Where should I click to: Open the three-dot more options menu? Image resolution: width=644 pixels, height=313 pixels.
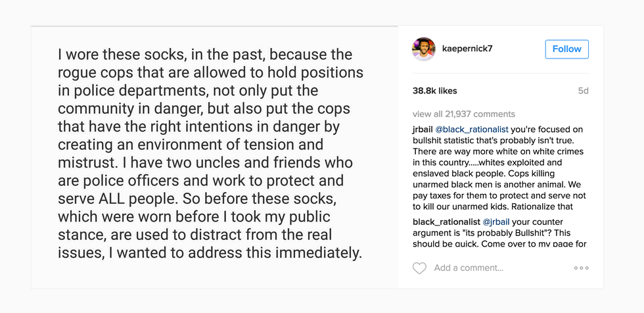(581, 268)
